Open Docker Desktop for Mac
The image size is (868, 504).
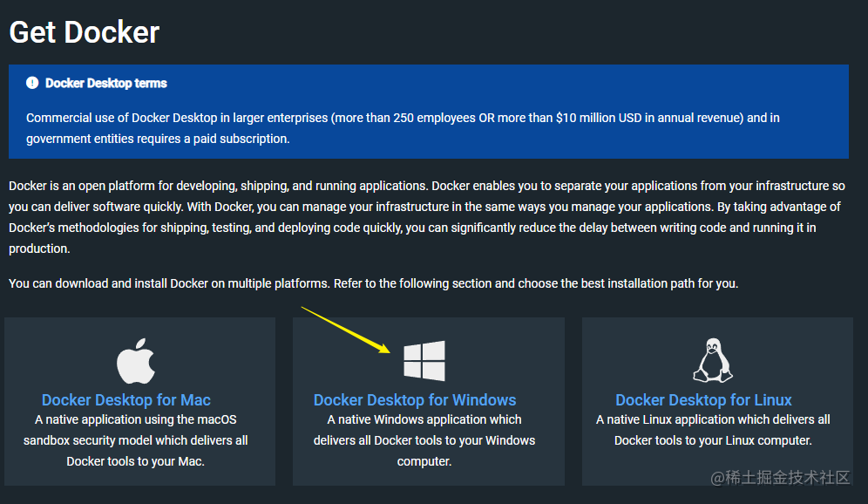[125, 399]
